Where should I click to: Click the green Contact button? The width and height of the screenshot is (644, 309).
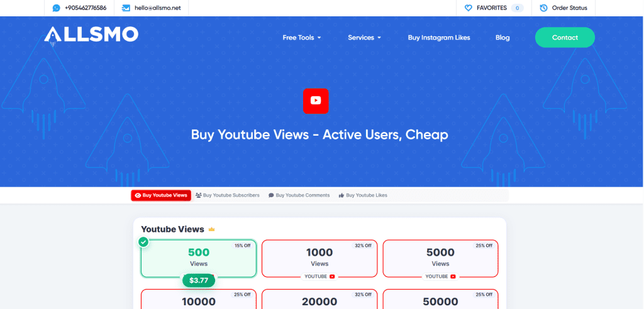point(565,37)
